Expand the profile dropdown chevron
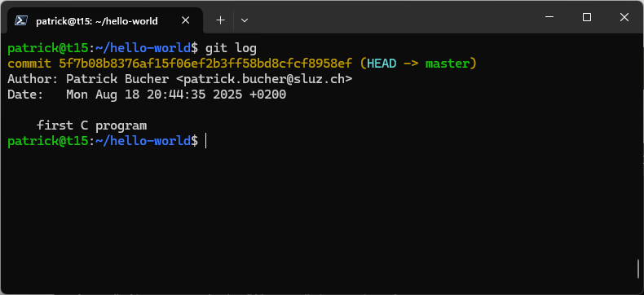644x295 pixels. [x=245, y=20]
